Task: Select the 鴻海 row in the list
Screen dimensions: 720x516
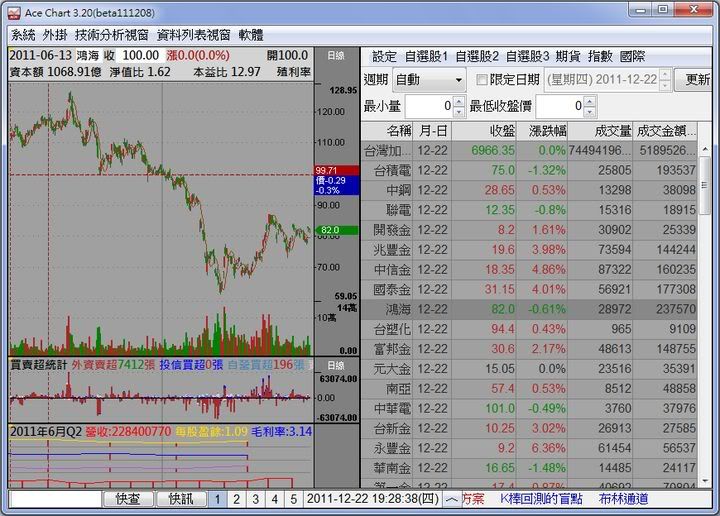Action: pos(529,309)
